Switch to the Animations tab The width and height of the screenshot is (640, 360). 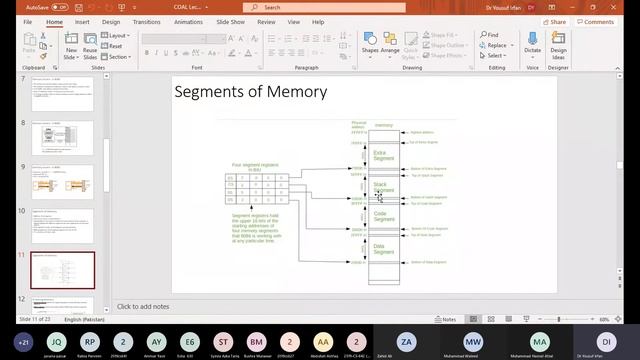[x=188, y=22]
